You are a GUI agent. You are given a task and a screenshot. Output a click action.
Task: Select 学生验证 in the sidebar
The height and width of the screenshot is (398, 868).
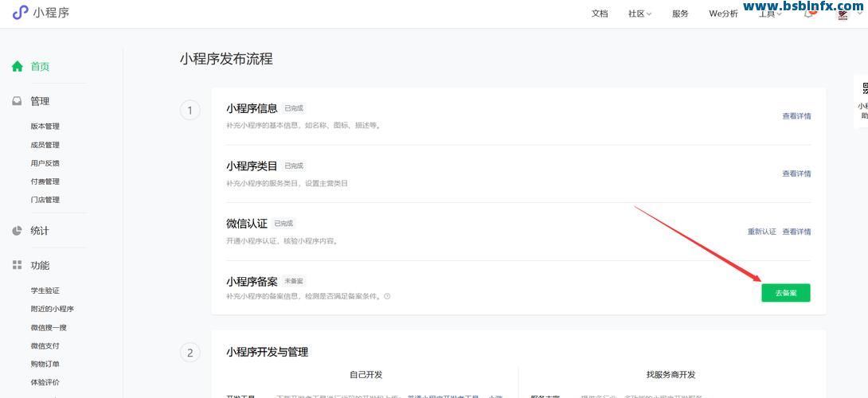45,291
